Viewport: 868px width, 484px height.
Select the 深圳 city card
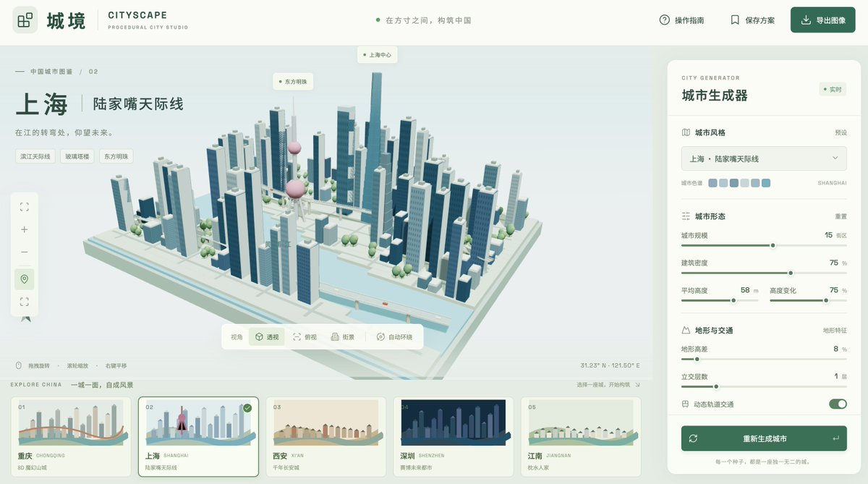[x=454, y=437]
